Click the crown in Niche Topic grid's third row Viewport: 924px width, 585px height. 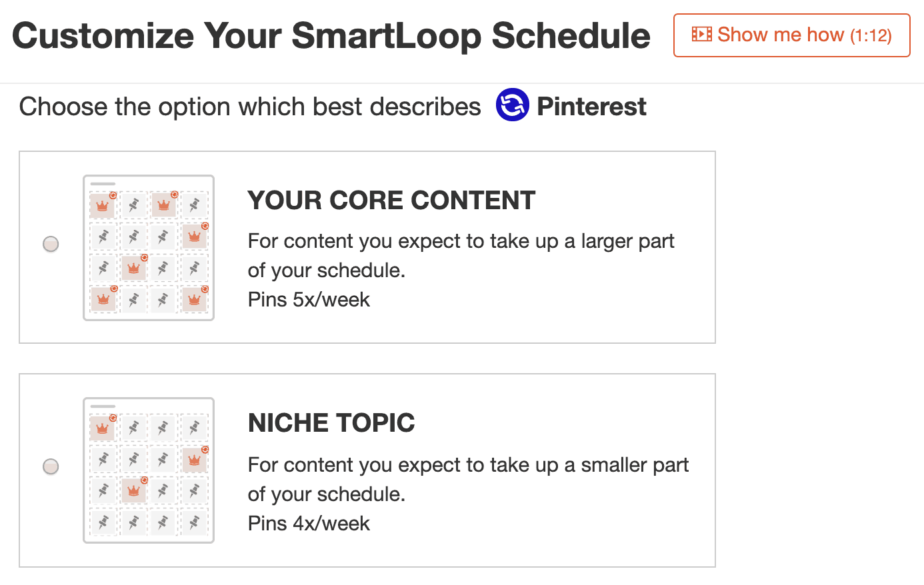[x=133, y=490]
